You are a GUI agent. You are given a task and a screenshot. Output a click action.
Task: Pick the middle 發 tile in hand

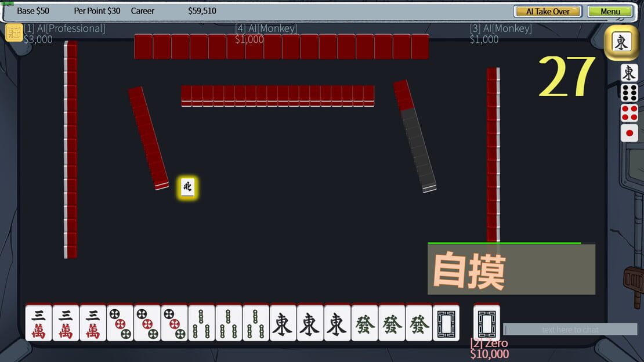391,323
